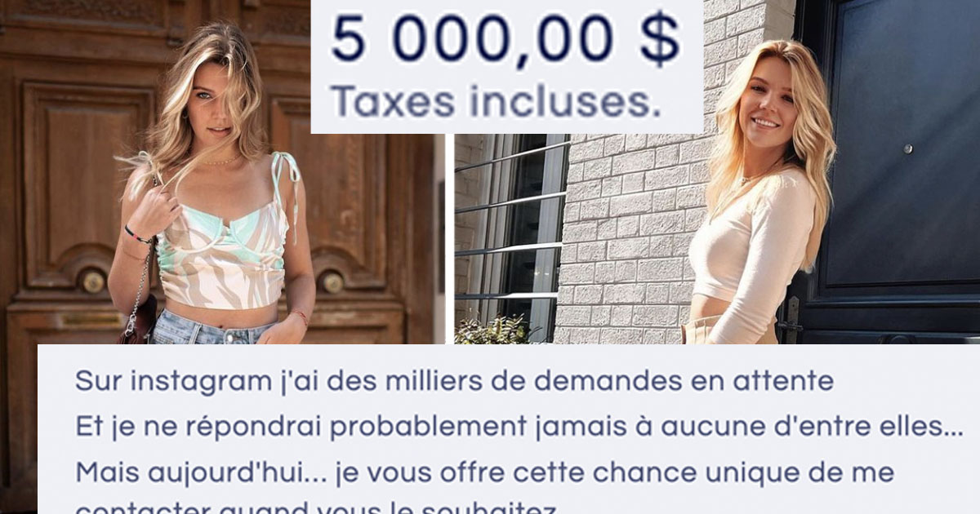Click the small round lock on black door

(x=908, y=149)
